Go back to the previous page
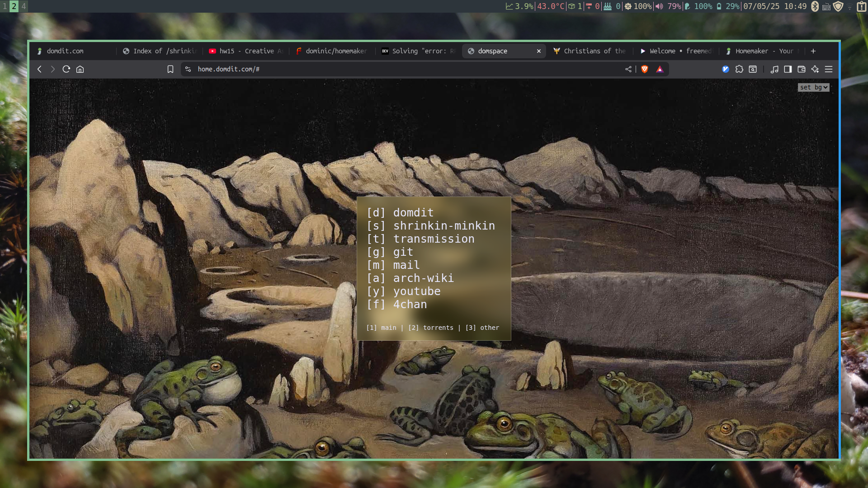Image resolution: width=868 pixels, height=488 pixels. (39, 69)
